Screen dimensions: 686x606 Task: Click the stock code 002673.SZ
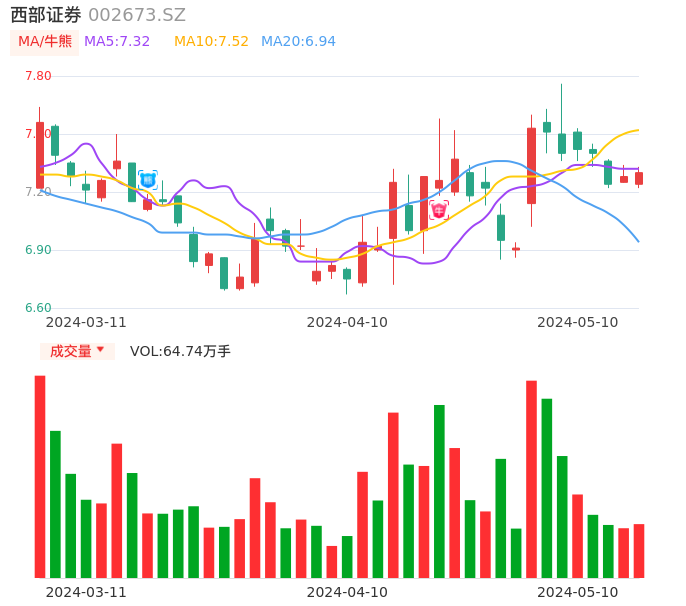pos(137,15)
